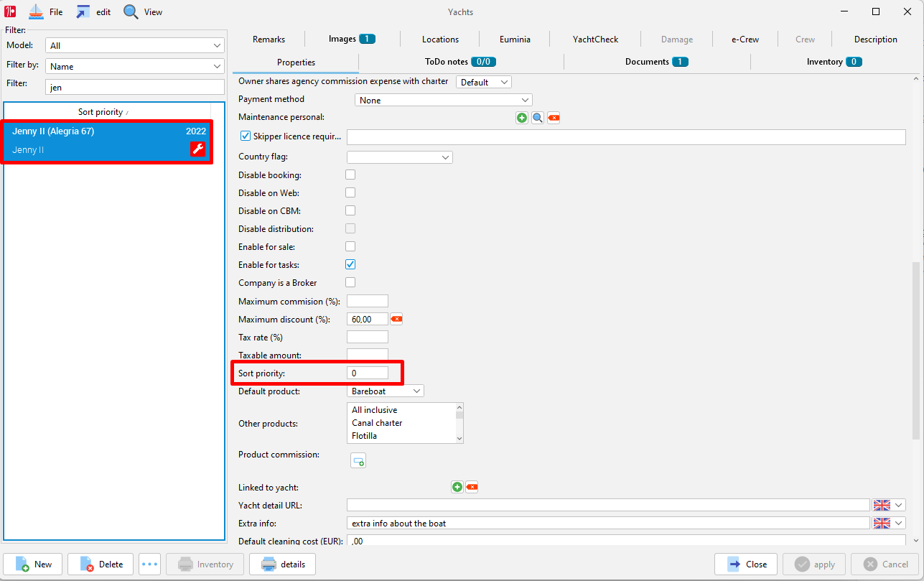Check the Enable for sale box
The height and width of the screenshot is (581, 924).
350,246
